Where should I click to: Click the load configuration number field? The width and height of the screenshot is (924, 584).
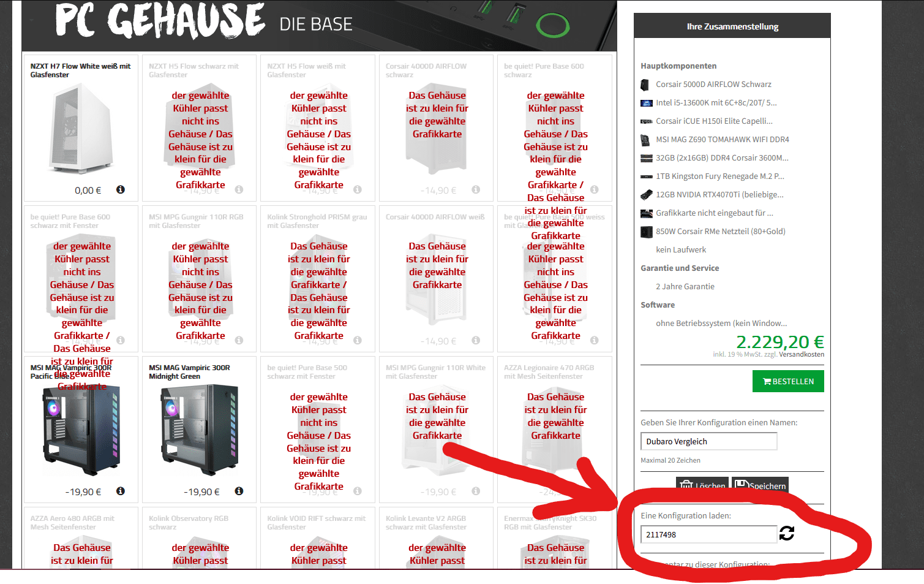pyautogui.click(x=709, y=534)
